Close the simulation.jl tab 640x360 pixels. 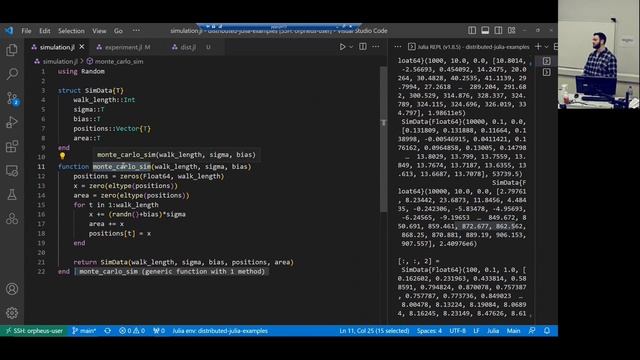coord(82,47)
